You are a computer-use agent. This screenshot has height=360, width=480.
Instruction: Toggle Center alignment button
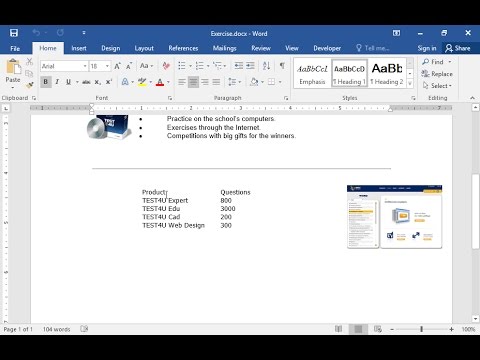pyautogui.click(x=193, y=82)
